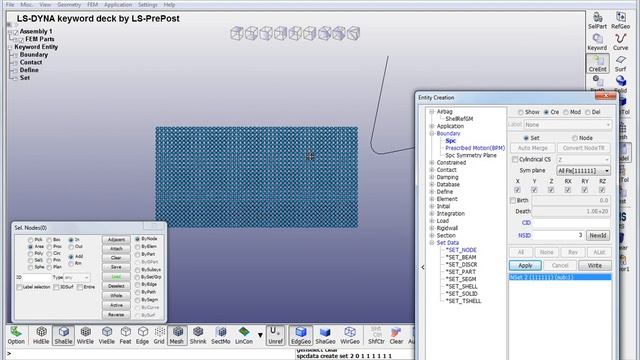
Task: Select ShaGeo shaded geometry icon
Action: (325, 335)
